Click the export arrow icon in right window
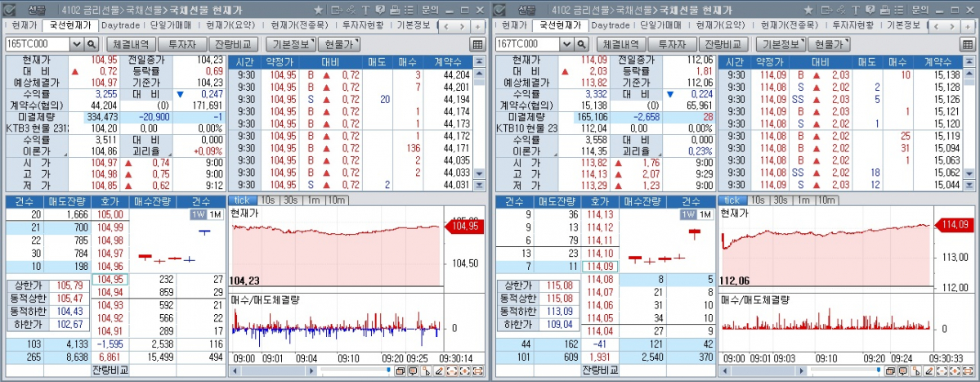Image resolution: width=980 pixels, height=382 pixels. [826, 10]
